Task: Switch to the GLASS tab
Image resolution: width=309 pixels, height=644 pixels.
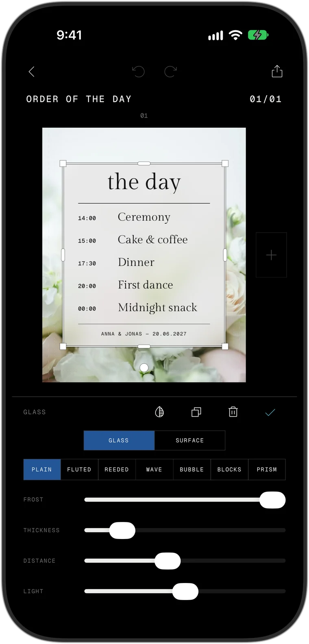Action: coord(119,440)
